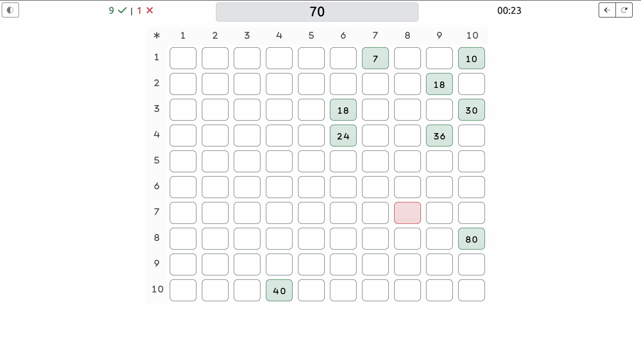Screen dimensions: 641x364
Task: Click the red X wrong-count icon
Action: [x=150, y=11]
